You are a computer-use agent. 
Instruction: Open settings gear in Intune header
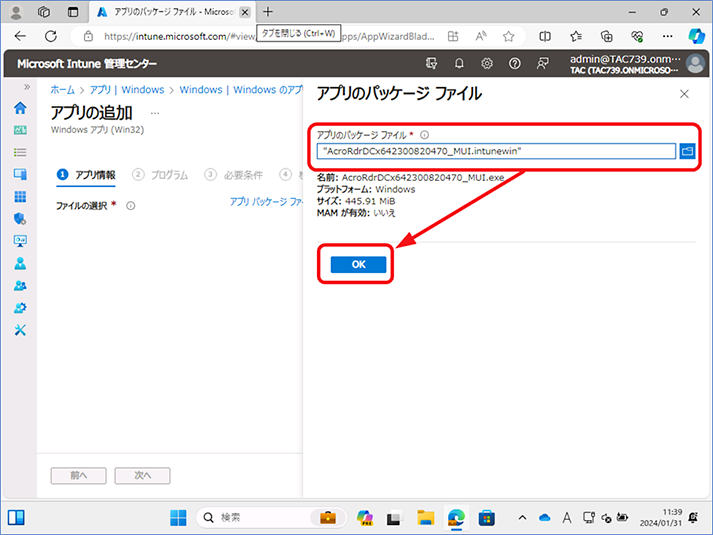point(487,64)
